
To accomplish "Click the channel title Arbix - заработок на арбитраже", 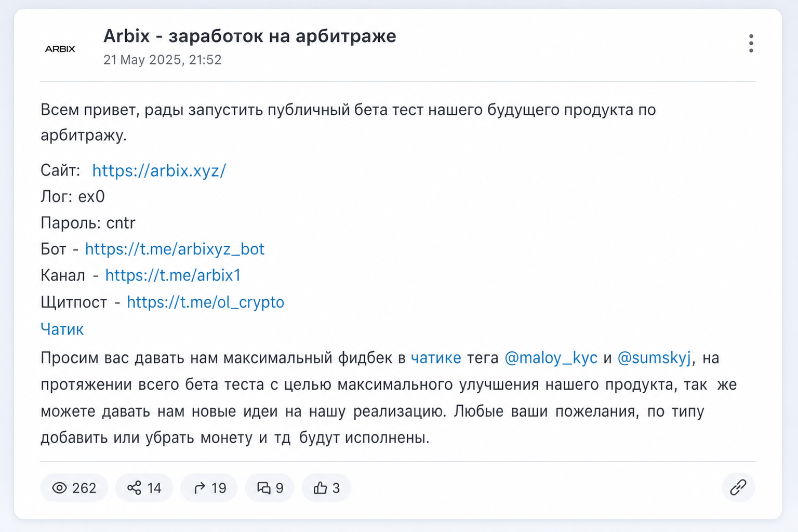I will coord(249,36).
